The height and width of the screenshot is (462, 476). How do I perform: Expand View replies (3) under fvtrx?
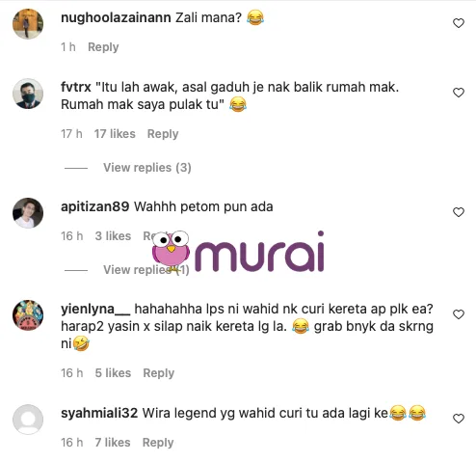[x=147, y=168]
